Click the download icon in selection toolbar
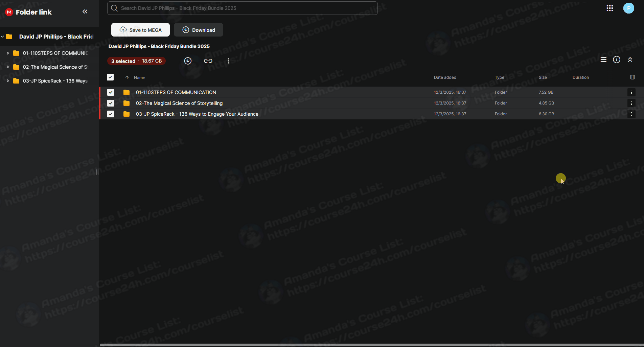Screen dimensions: 644x347 [x=188, y=61]
